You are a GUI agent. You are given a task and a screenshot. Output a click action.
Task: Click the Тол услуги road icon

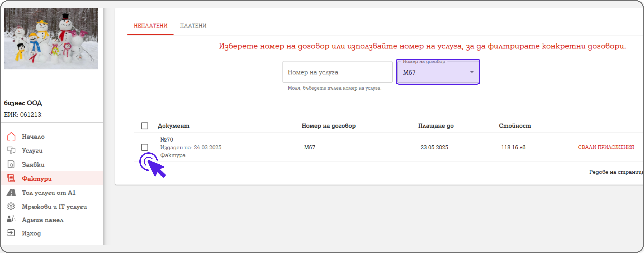[x=11, y=192]
